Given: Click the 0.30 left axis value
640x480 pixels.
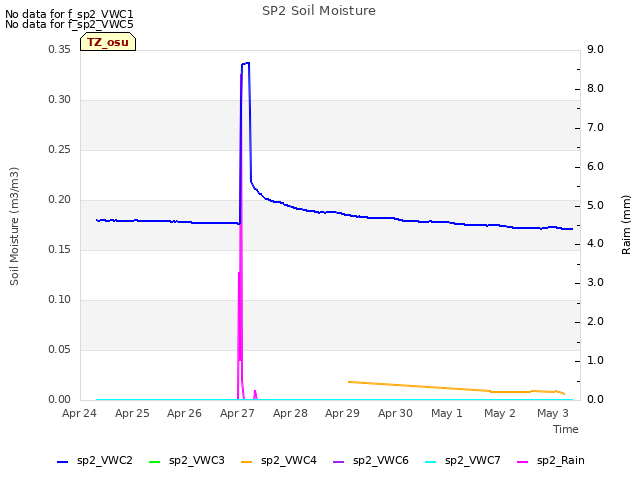Looking at the screenshot, I should [x=60, y=100].
